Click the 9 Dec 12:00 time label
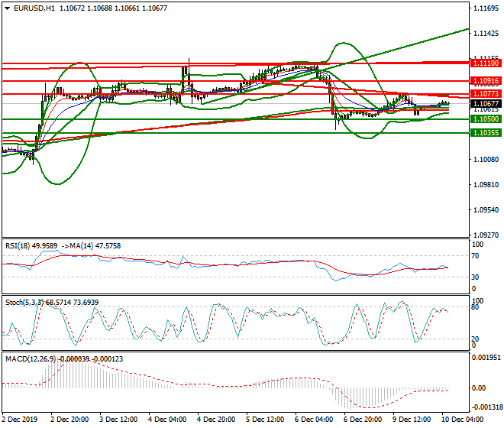Viewport: 504px width, 428px height. 412,420
